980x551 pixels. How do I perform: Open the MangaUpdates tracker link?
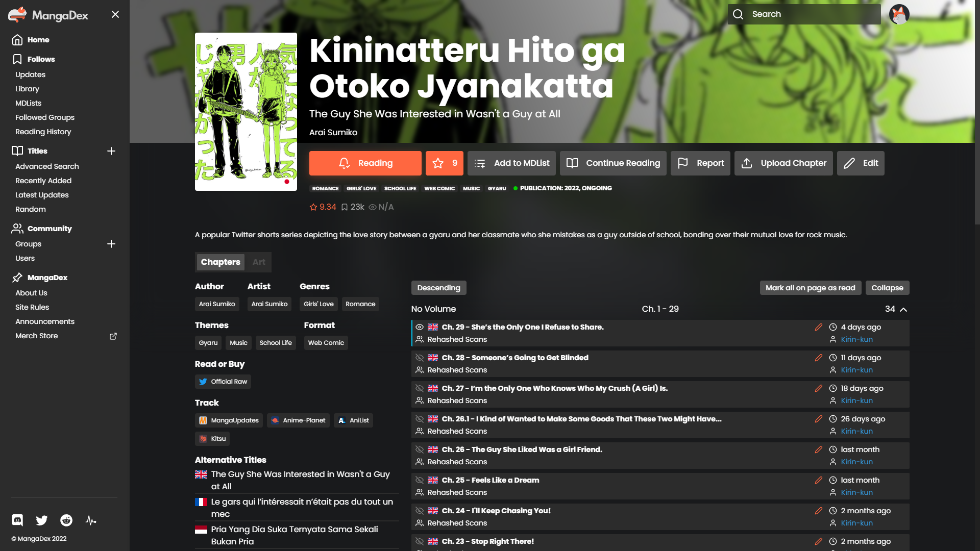click(x=229, y=420)
